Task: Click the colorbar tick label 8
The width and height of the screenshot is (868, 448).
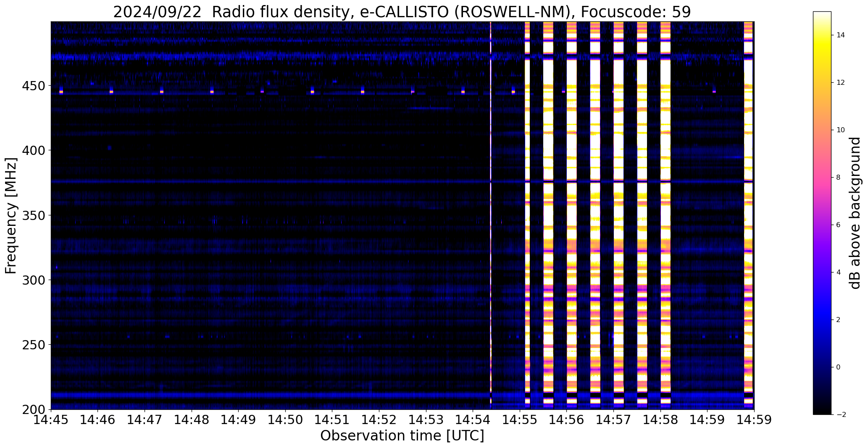Action: pyautogui.click(x=839, y=178)
